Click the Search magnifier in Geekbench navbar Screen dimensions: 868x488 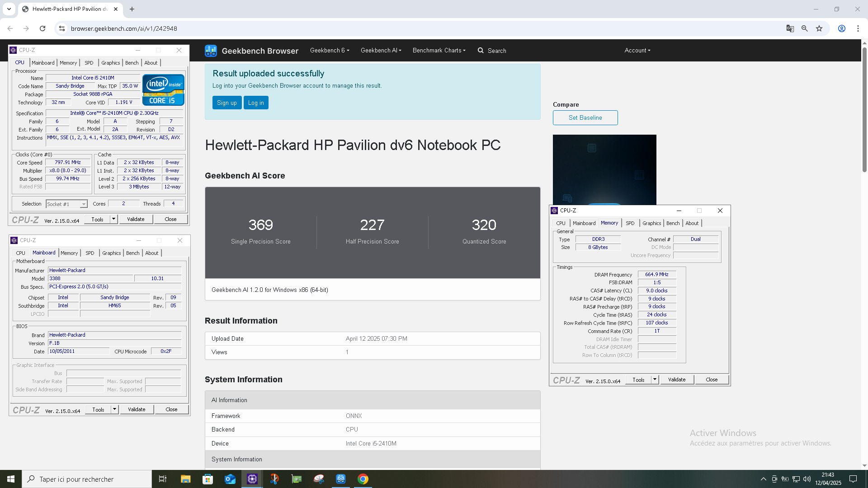click(x=481, y=51)
